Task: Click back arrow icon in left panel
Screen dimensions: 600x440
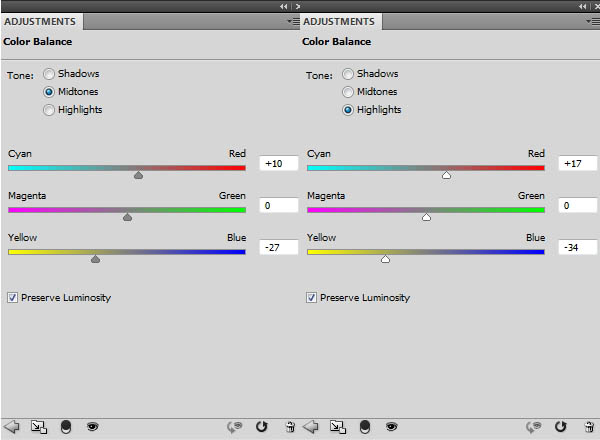Action: pyautogui.click(x=11, y=426)
